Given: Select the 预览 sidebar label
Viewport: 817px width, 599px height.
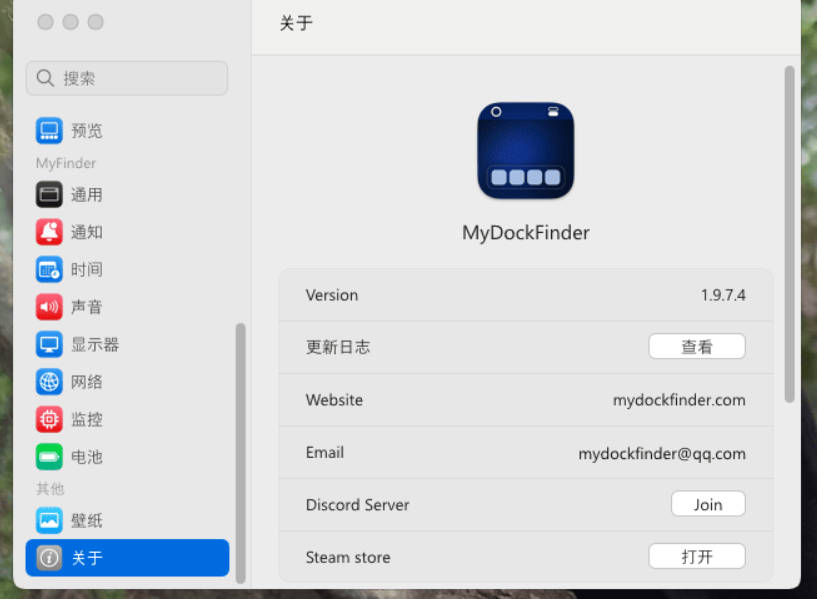Looking at the screenshot, I should coord(86,131).
